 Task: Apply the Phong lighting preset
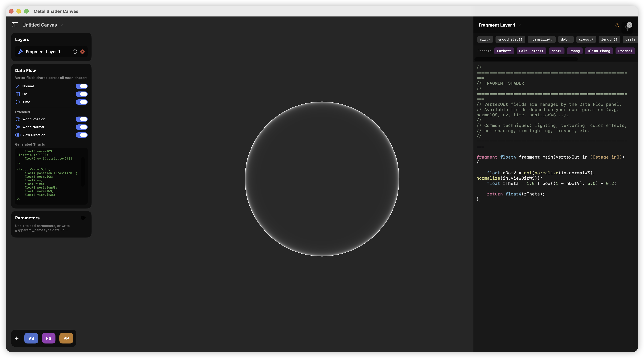click(575, 51)
